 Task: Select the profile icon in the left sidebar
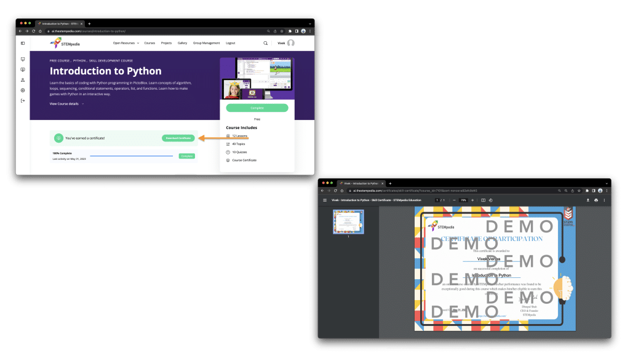click(23, 79)
